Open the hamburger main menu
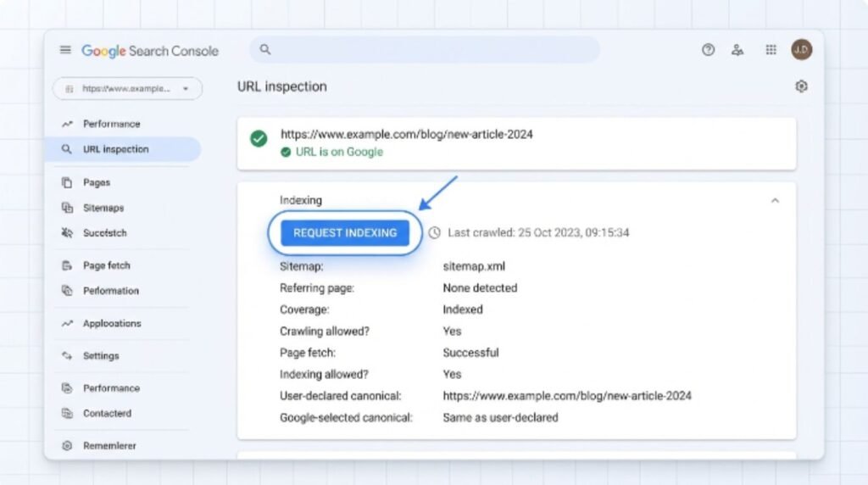This screenshot has height=485, width=868. click(x=65, y=50)
